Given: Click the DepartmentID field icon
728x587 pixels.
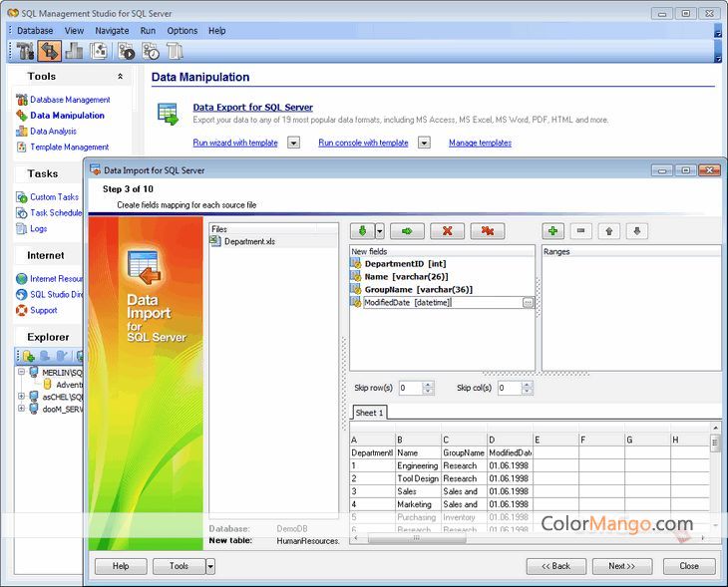Looking at the screenshot, I should [x=356, y=263].
